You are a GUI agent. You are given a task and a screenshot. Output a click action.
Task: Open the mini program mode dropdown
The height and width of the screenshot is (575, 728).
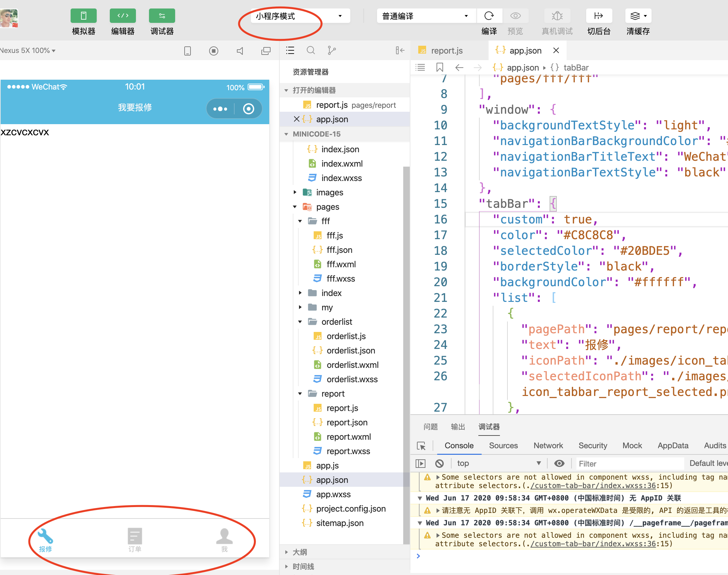300,16
